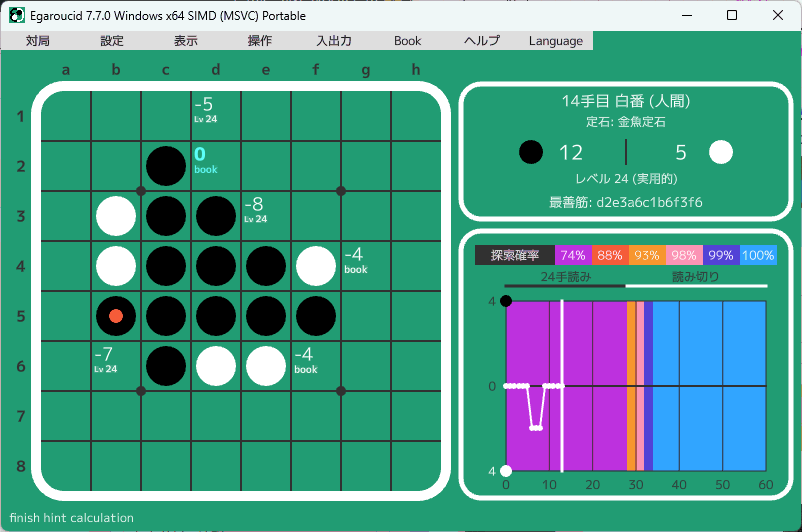Click the white disc at b3

tap(116, 216)
